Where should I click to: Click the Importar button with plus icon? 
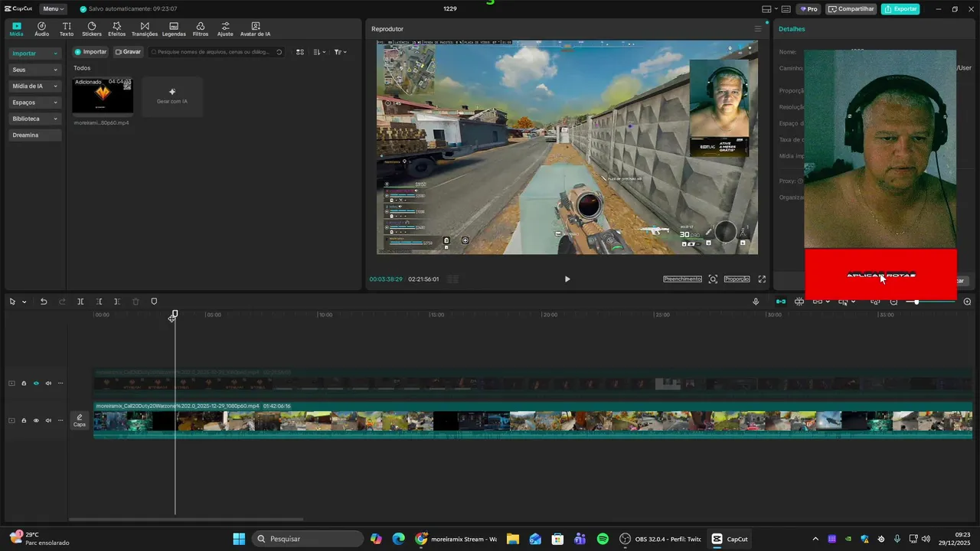pyautogui.click(x=90, y=52)
